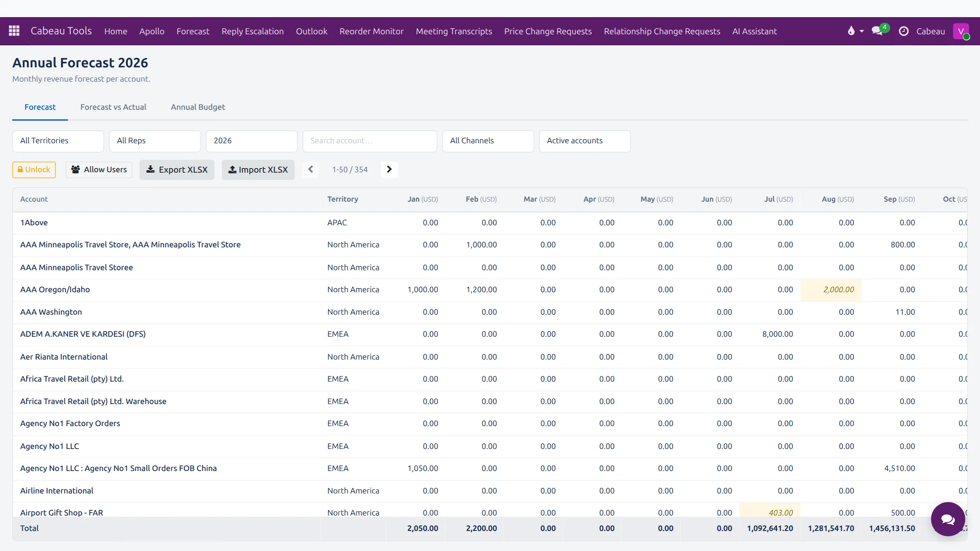Click the Unlock button
The height and width of the screenshot is (551, 980).
point(34,169)
